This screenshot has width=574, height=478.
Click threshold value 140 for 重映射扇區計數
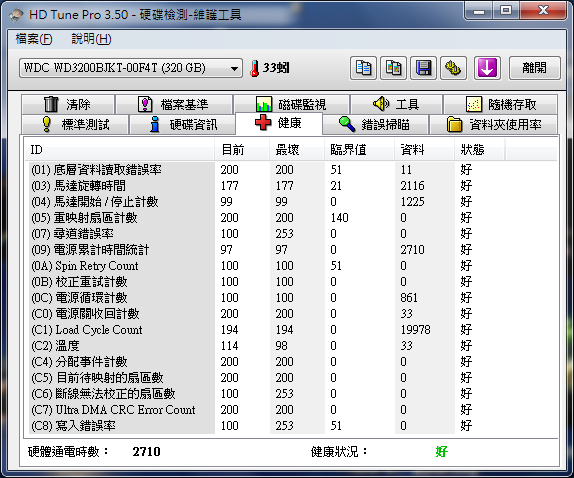(339, 218)
